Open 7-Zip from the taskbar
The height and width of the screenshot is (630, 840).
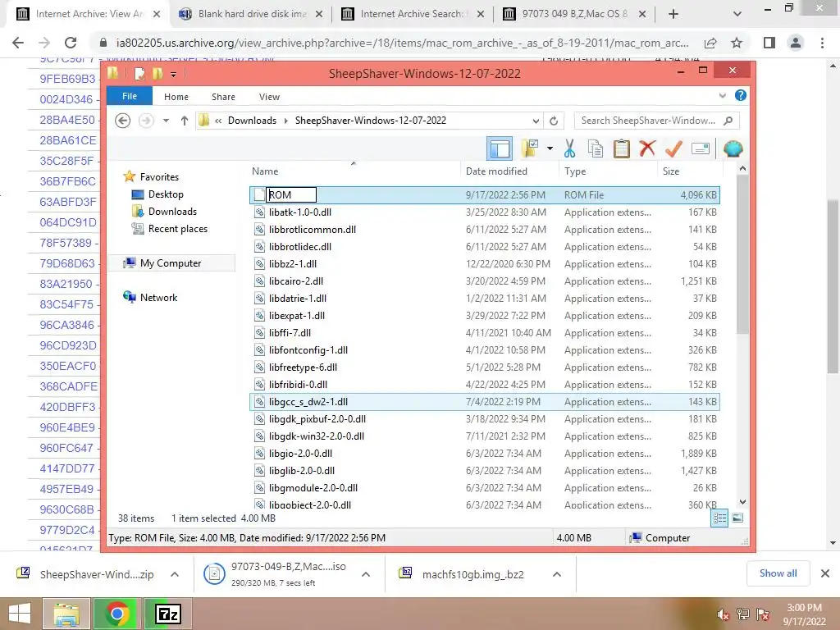point(167,614)
